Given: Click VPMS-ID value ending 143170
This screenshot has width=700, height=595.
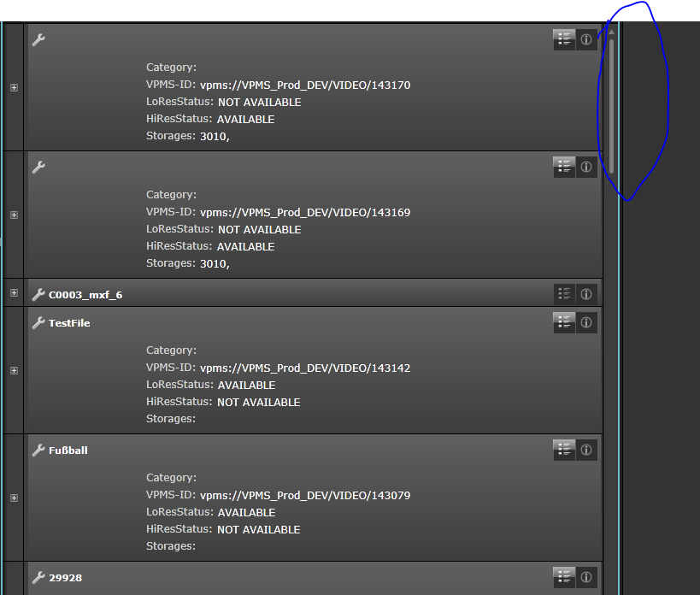Looking at the screenshot, I should 305,85.
